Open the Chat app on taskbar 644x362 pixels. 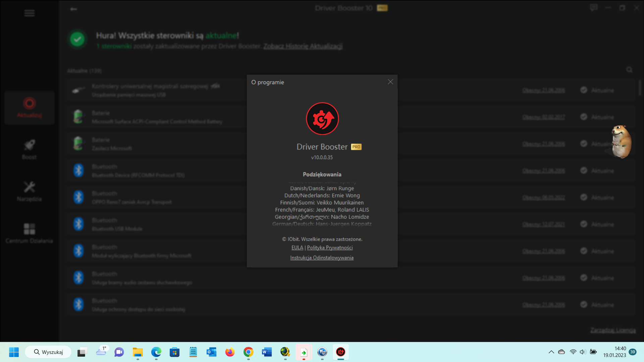tap(119, 352)
